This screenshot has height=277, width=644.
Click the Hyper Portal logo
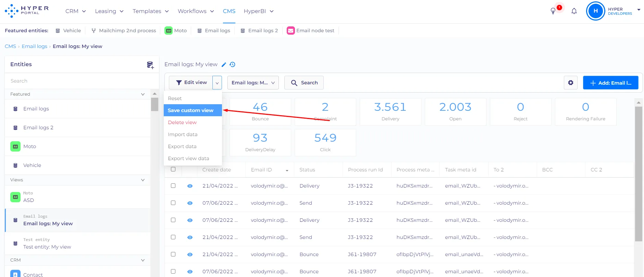pos(26,11)
